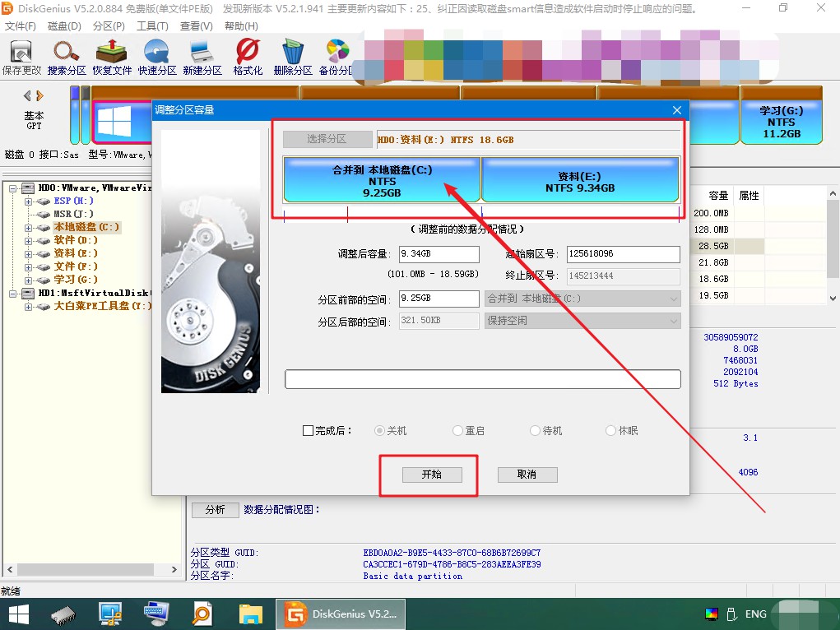Screen dimensions: 840x630
Task: Click the 保存更改 (save changes) toolbar icon
Action: [x=22, y=56]
